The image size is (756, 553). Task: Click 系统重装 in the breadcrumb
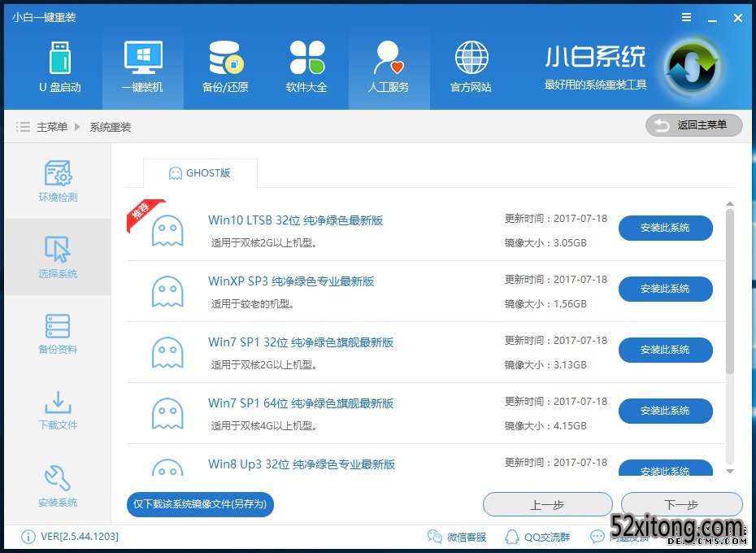[111, 127]
